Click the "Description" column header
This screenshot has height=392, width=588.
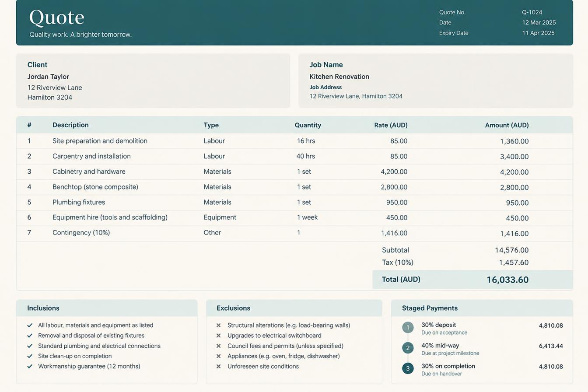pos(70,125)
